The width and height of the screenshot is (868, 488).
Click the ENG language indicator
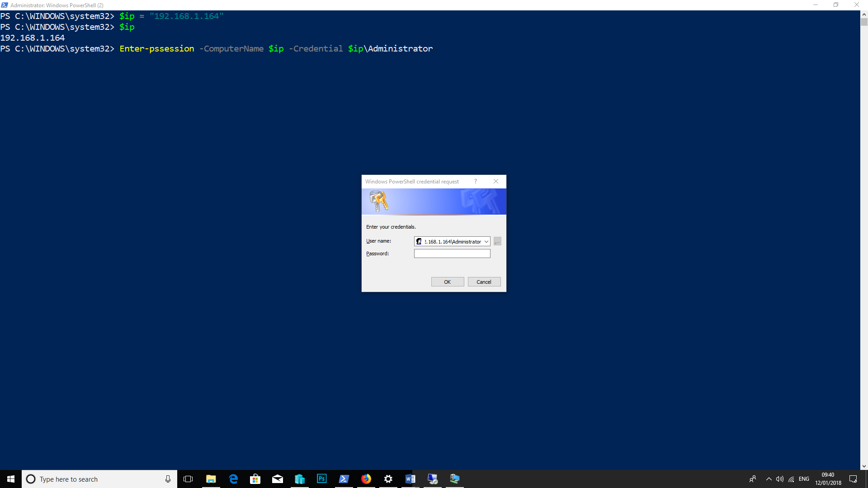pyautogui.click(x=804, y=479)
